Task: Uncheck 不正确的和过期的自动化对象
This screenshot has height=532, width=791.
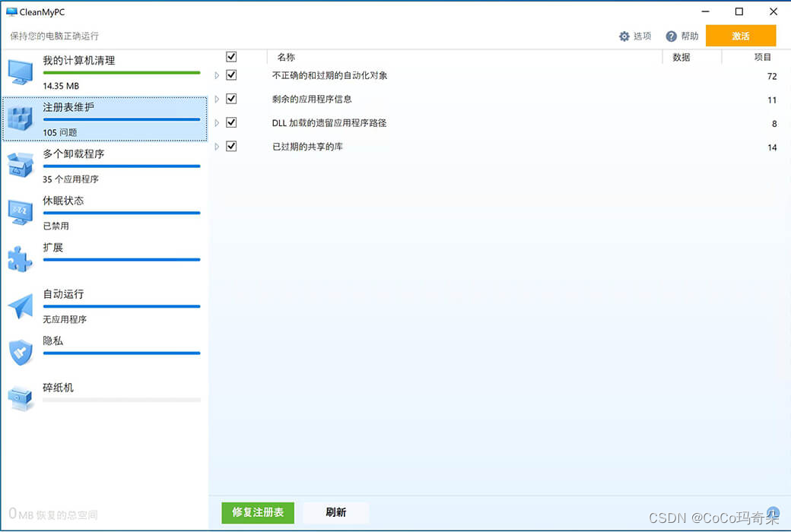Action: 231,74
